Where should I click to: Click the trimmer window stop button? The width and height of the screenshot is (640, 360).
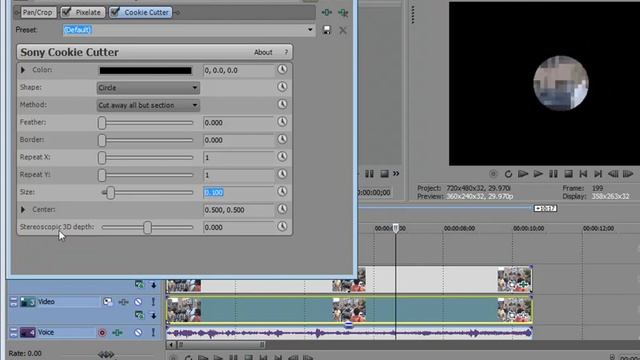[x=384, y=174]
